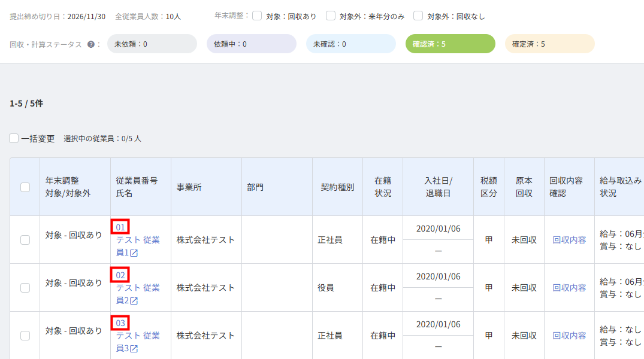Open external link icon for テスト 従業員3
Image resolution: width=644 pixels, height=359 pixels.
(x=134, y=349)
